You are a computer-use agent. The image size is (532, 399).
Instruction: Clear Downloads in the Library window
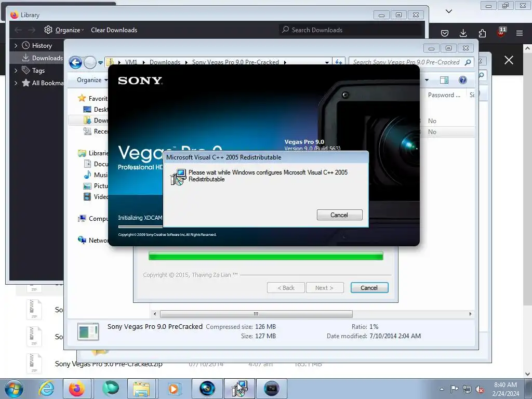pos(114,30)
